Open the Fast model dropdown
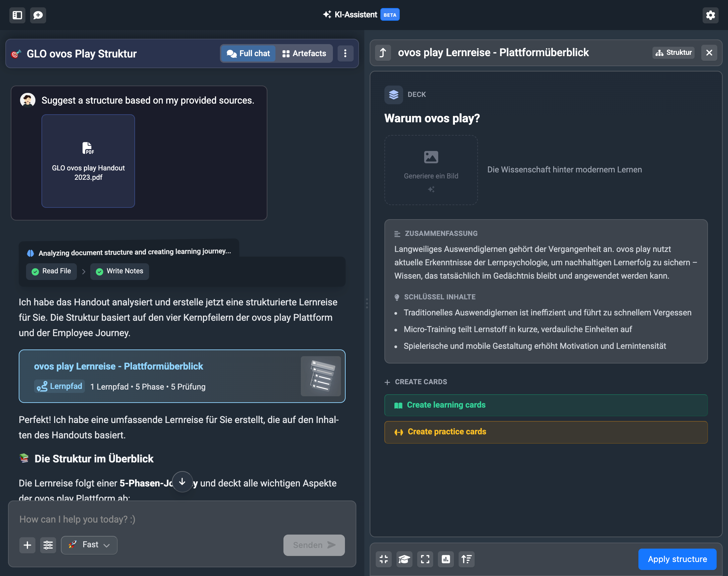The image size is (728, 576). [x=89, y=545]
